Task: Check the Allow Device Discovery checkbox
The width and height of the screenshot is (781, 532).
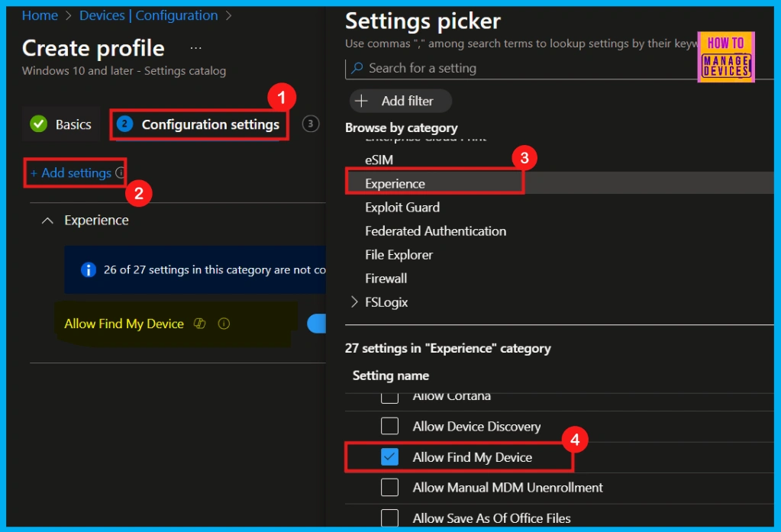Action: click(x=389, y=427)
